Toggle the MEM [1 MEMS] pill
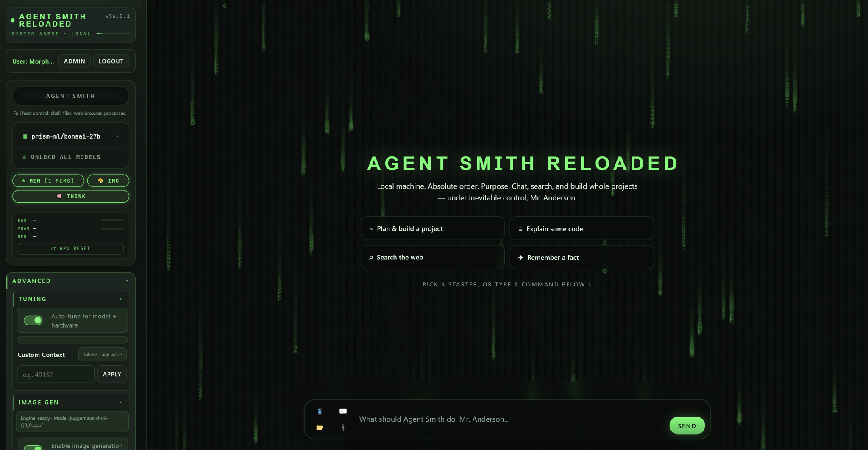 pyautogui.click(x=48, y=181)
